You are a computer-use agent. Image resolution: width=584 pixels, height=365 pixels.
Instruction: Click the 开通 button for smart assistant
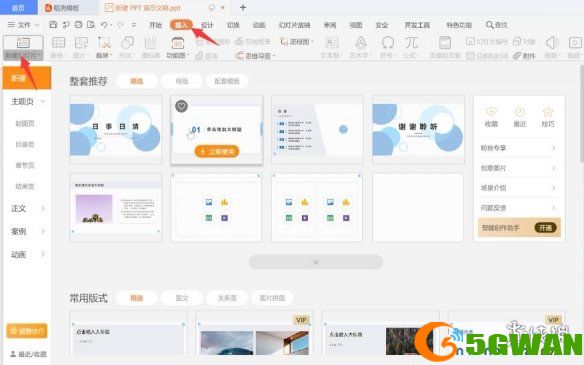(545, 228)
